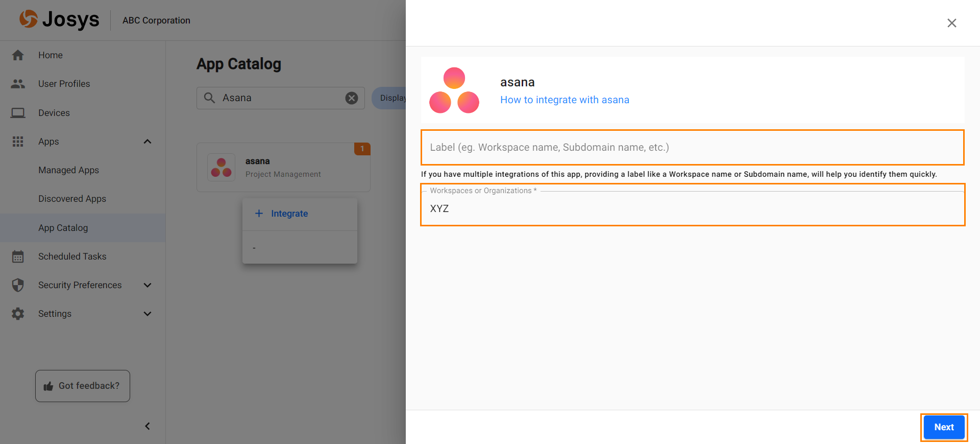Select the asana Project Management card
980x444 pixels.
point(283,168)
